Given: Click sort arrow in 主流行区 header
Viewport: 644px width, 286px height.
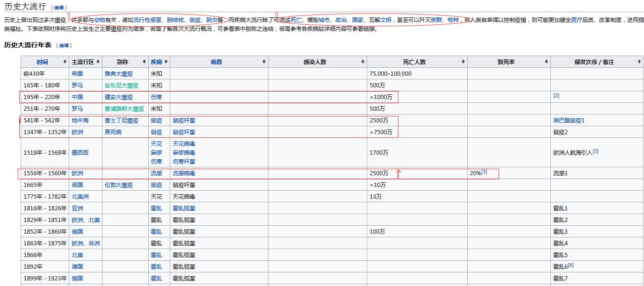Looking at the screenshot, I should tap(97, 62).
